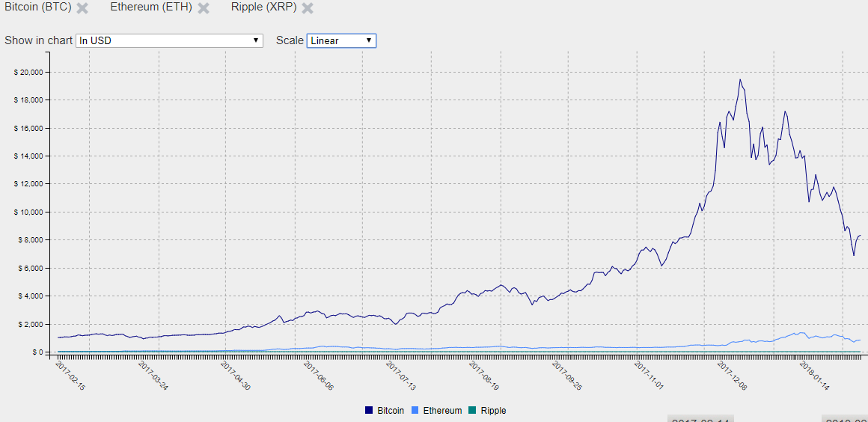
Task: Click the light blue Ethereum legend swatch
Action: [x=415, y=410]
